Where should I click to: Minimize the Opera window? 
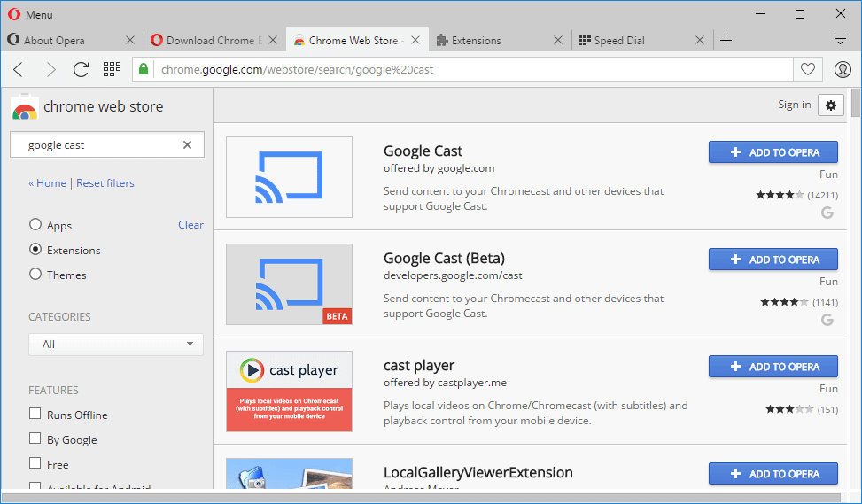point(760,14)
